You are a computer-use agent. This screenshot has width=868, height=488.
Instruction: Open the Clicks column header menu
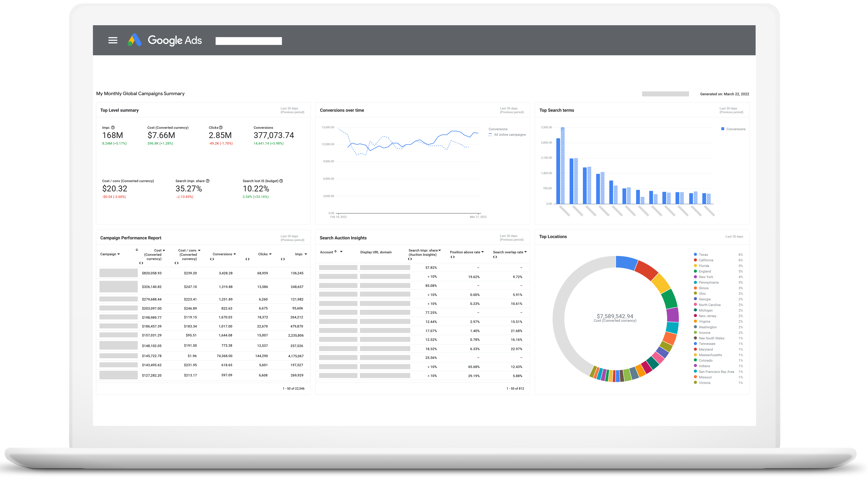click(x=270, y=254)
